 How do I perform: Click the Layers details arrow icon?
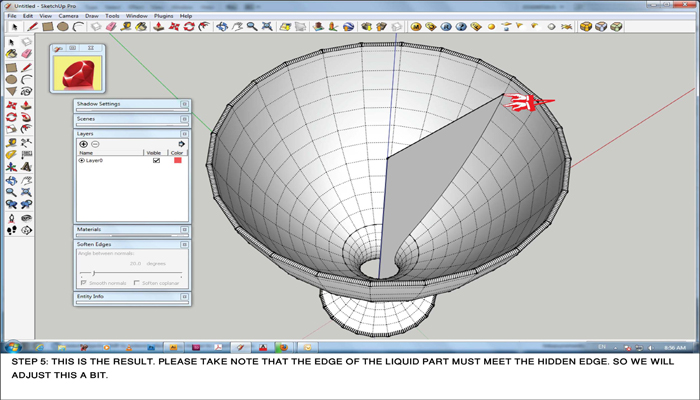click(x=181, y=144)
